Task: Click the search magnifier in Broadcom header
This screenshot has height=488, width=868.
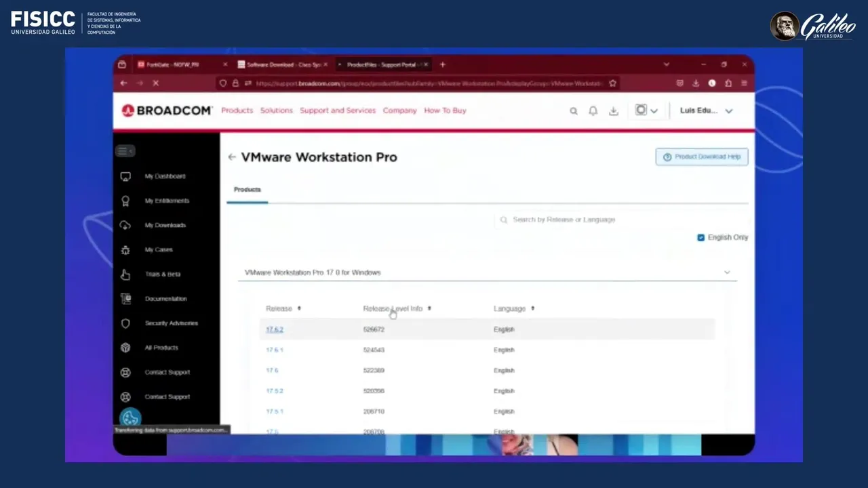Action: point(574,111)
